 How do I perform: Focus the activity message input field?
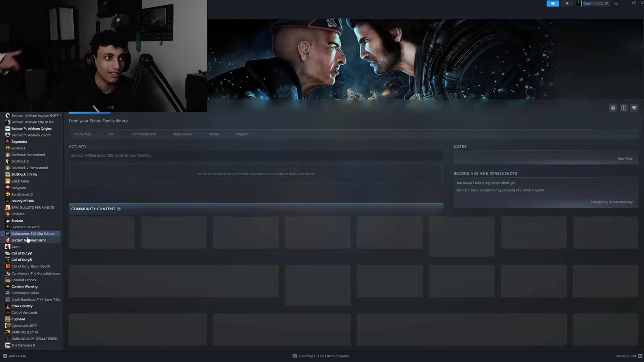point(256,156)
